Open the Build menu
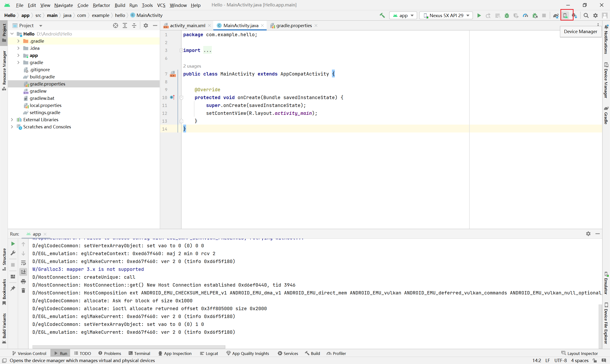The width and height of the screenshot is (610, 364). click(120, 5)
